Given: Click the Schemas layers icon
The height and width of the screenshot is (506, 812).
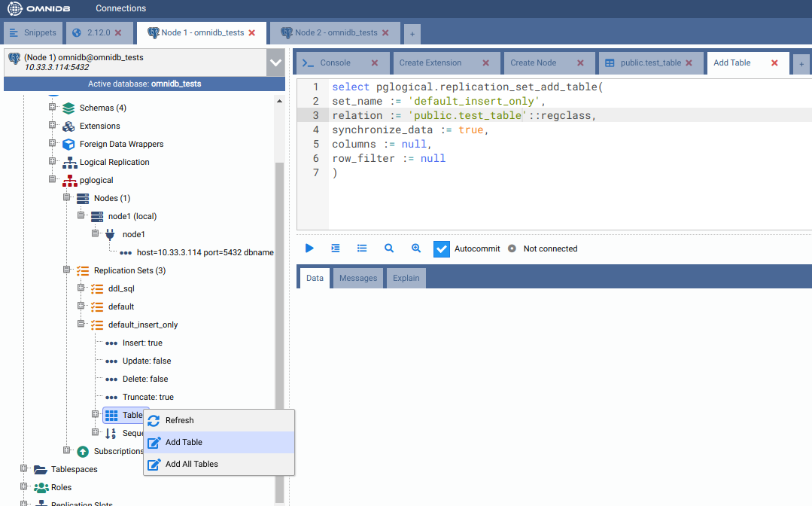Looking at the screenshot, I should (68, 108).
